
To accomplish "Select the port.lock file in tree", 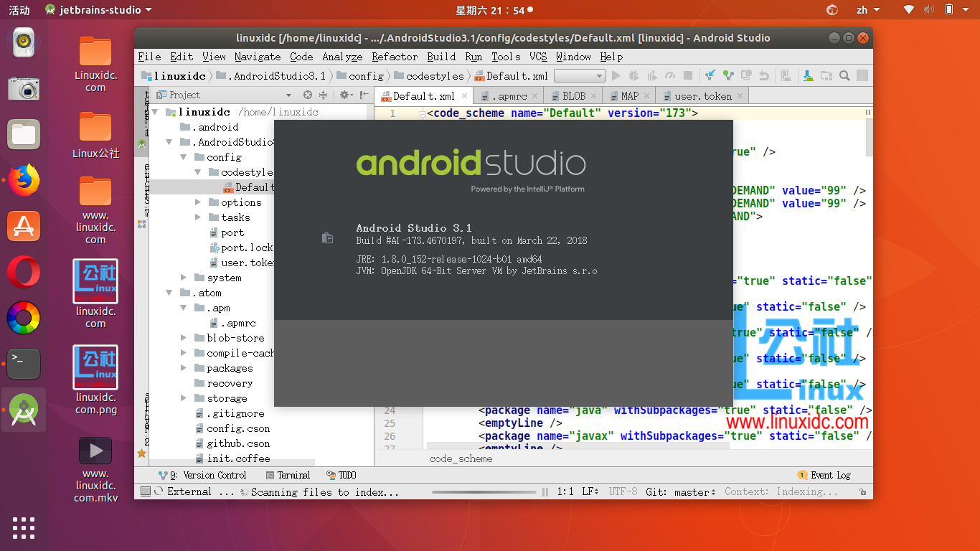I will (241, 248).
